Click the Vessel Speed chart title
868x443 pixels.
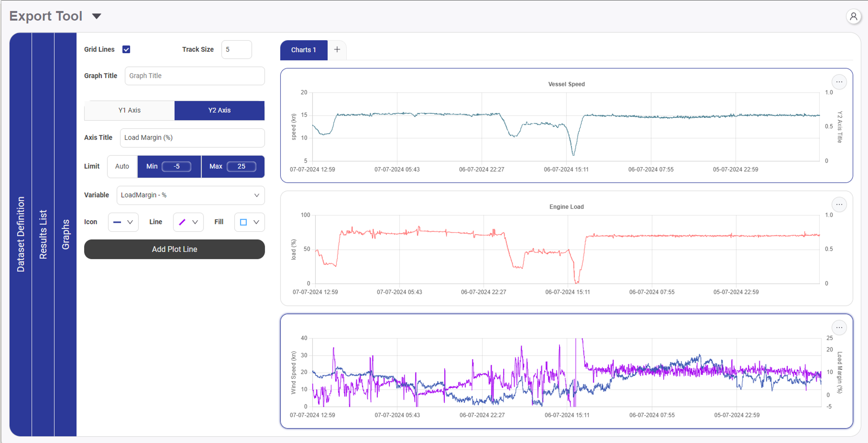click(566, 84)
